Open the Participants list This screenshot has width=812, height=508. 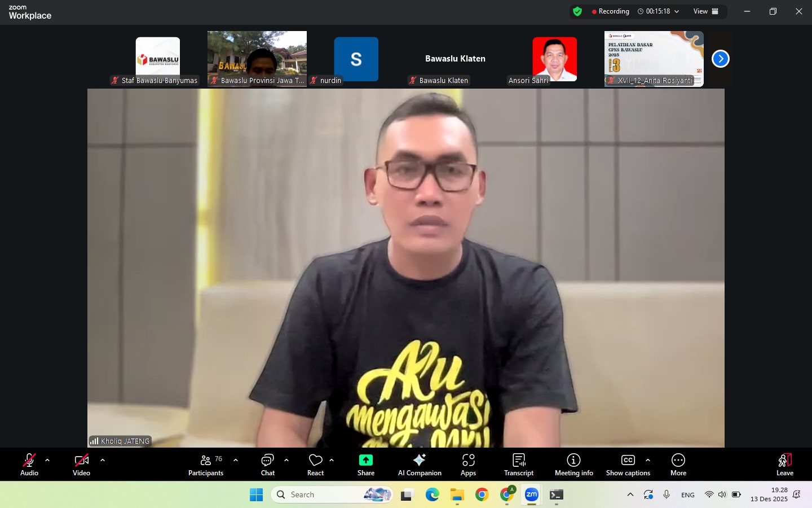point(206,465)
